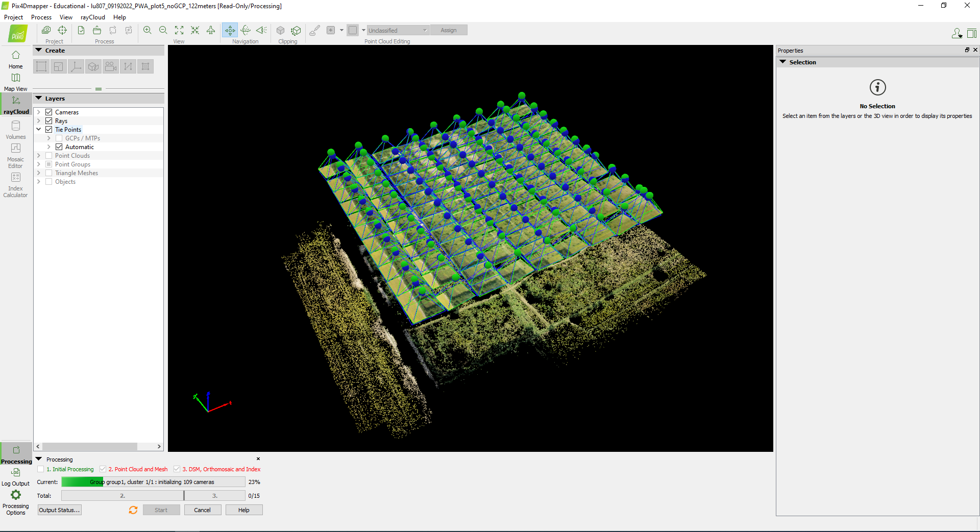
Task: Open the Image Properties Editor
Action: pos(46,30)
